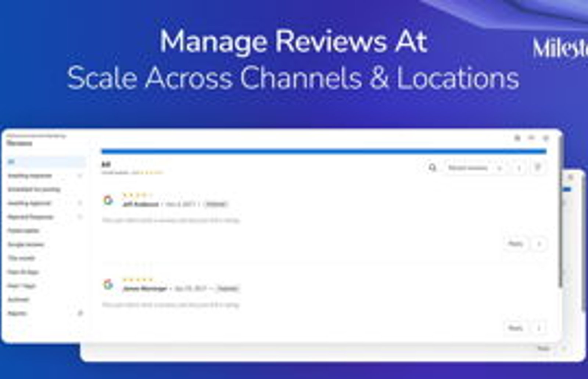Click the reviewer name on the second review
The width and height of the screenshot is (588, 379).
(x=145, y=289)
